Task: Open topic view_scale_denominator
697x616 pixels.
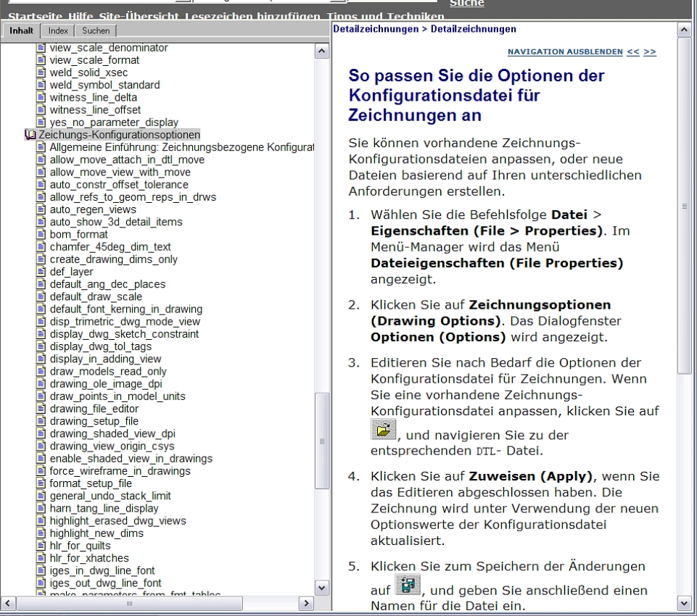Action: tap(109, 48)
